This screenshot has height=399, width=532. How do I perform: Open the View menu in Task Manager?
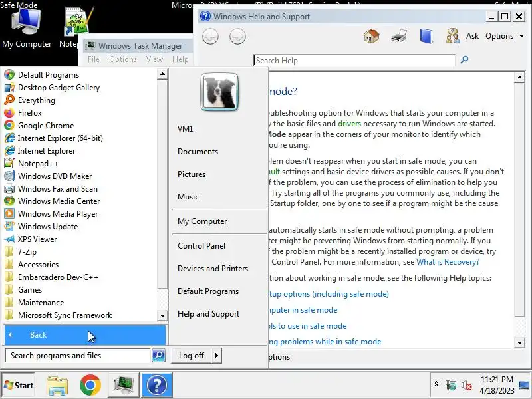(154, 59)
